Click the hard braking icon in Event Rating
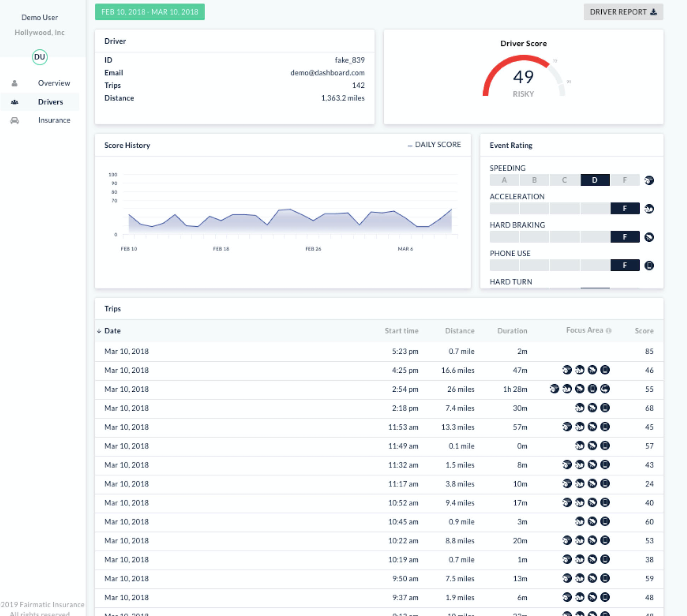This screenshot has width=687, height=616. (x=649, y=237)
